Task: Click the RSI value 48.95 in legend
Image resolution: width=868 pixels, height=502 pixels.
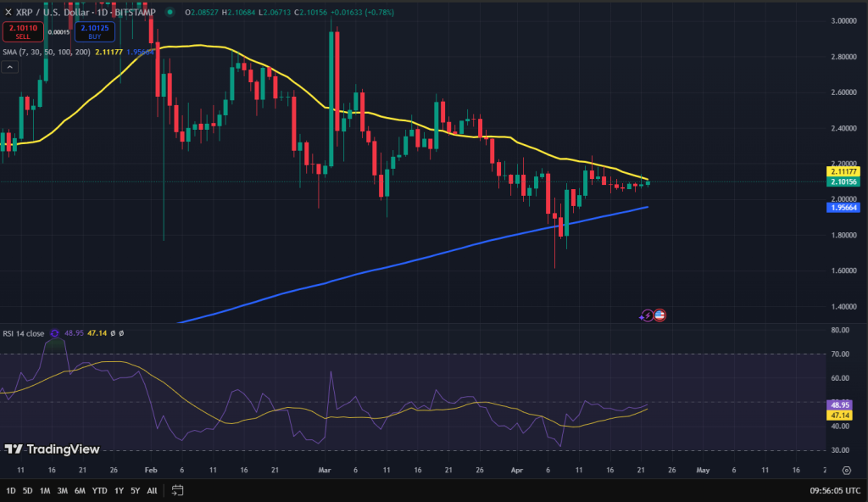Action: (x=74, y=333)
